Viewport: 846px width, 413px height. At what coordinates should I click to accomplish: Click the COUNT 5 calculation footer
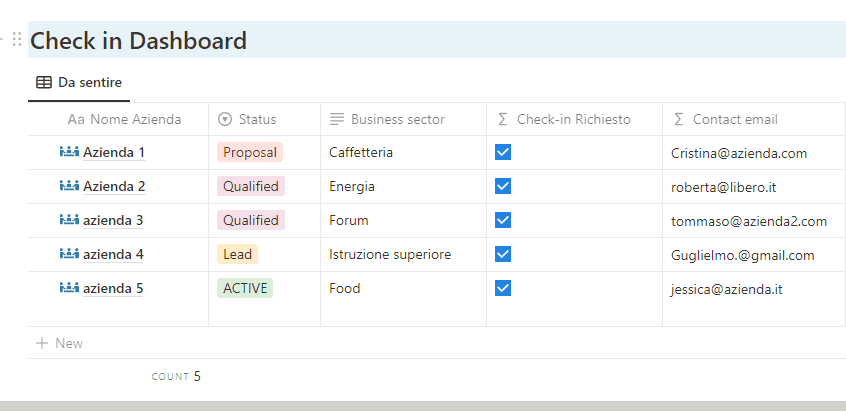coord(176,377)
